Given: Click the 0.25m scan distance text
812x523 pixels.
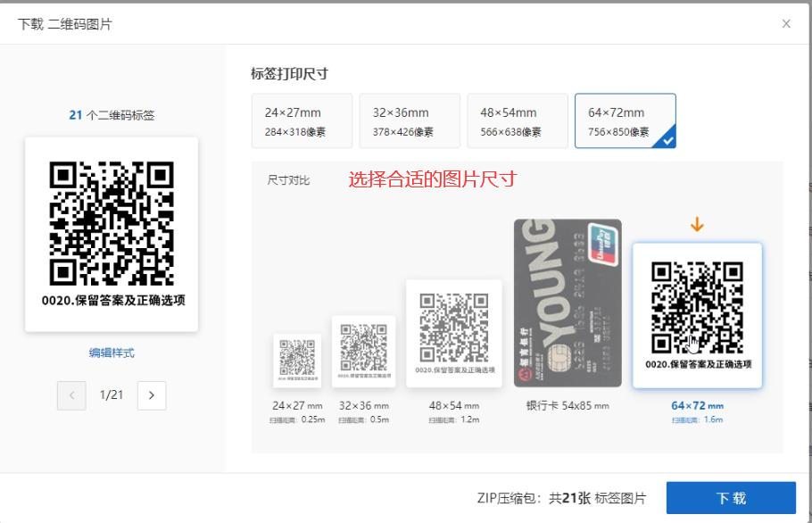Looking at the screenshot, I should point(297,419).
